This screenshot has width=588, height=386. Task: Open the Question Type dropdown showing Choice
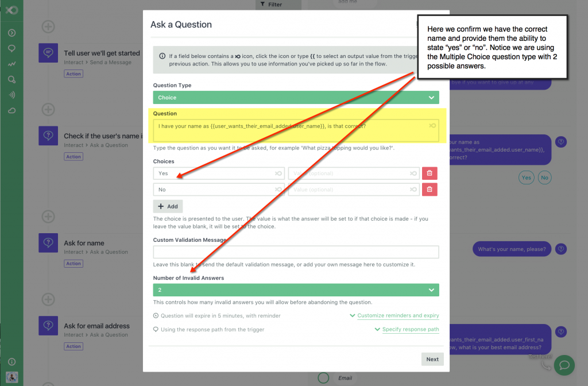pos(296,97)
